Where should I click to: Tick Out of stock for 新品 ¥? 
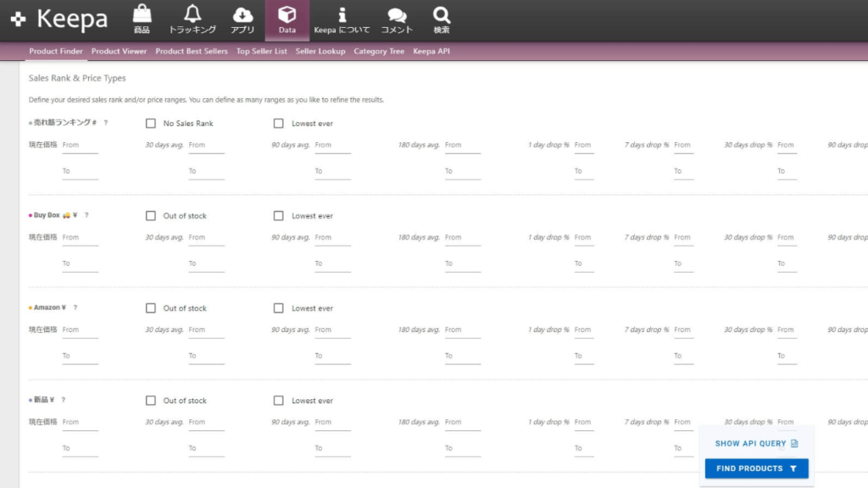click(x=151, y=401)
